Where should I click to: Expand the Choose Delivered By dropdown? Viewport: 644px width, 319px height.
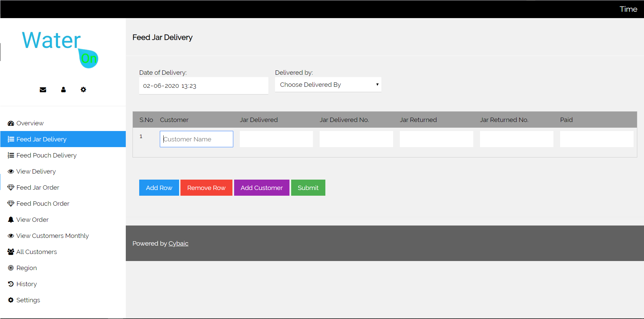click(x=328, y=85)
